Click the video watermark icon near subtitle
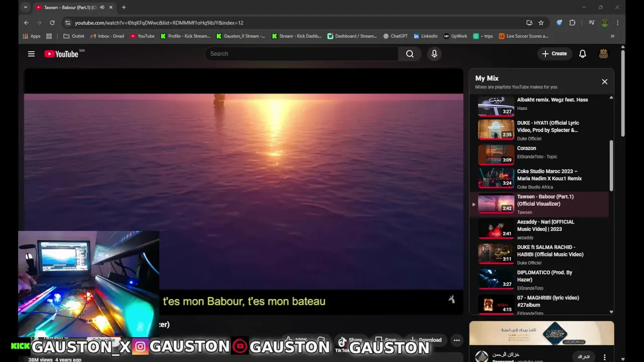The height and width of the screenshot is (362, 644). tap(451, 299)
